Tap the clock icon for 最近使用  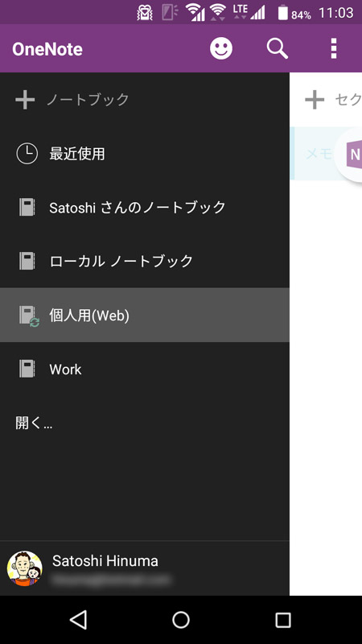pos(27,154)
